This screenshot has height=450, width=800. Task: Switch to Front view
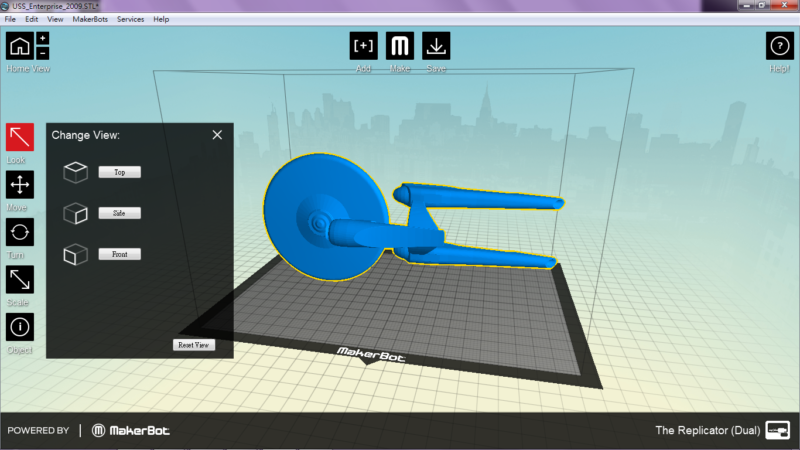(x=119, y=254)
